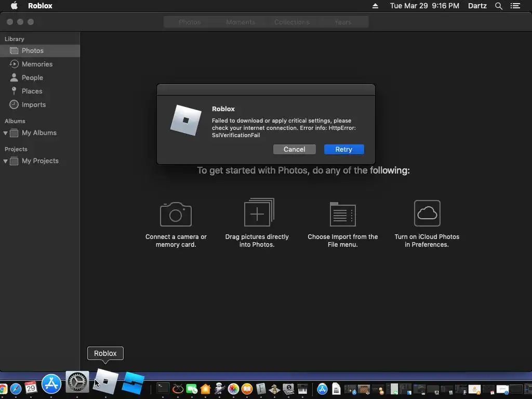Open Google Chrome from the Dock
Screen dimensions: 532x399
click(x=3, y=389)
